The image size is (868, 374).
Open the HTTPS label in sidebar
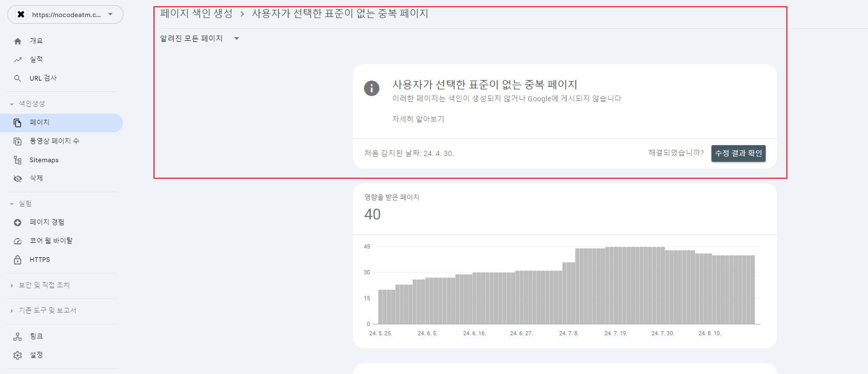pyautogui.click(x=40, y=260)
